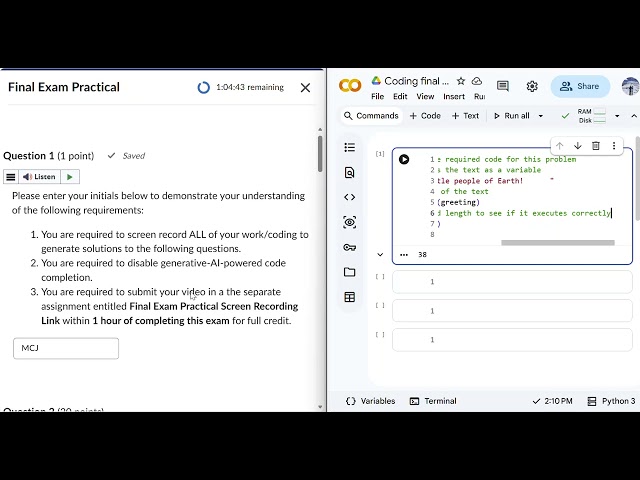Open the table of contents sidebar

click(x=349, y=147)
